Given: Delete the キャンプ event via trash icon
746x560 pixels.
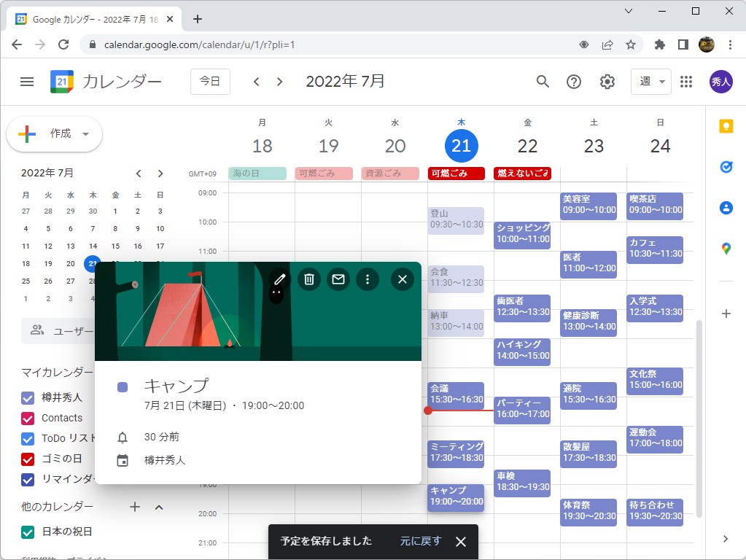Looking at the screenshot, I should click(308, 279).
